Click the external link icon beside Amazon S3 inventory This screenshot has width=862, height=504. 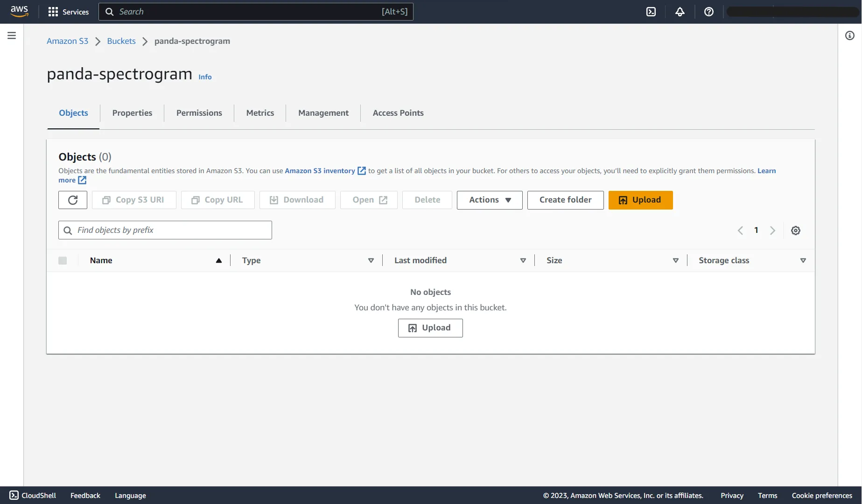tap(362, 171)
